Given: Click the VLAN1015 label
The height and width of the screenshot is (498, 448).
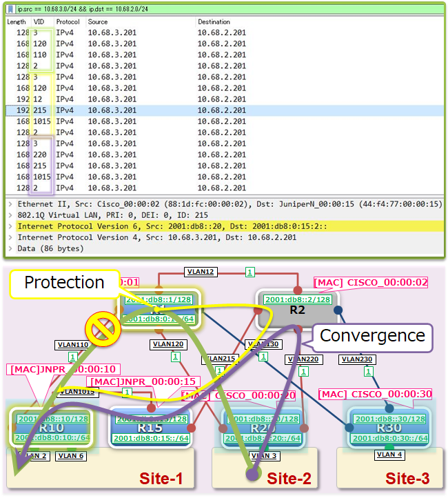Looking at the screenshot, I should pos(77,392).
